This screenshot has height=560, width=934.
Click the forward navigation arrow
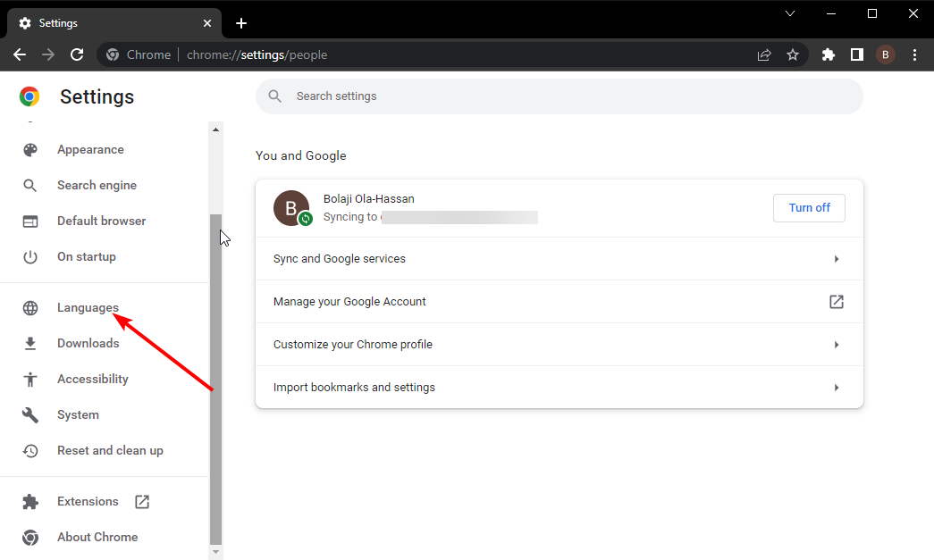point(48,54)
